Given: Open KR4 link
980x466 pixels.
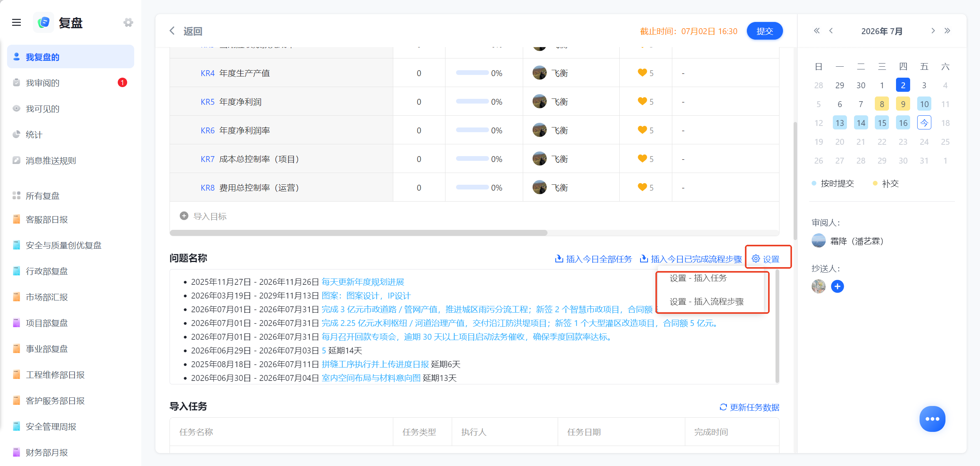Looking at the screenshot, I should click(208, 73).
